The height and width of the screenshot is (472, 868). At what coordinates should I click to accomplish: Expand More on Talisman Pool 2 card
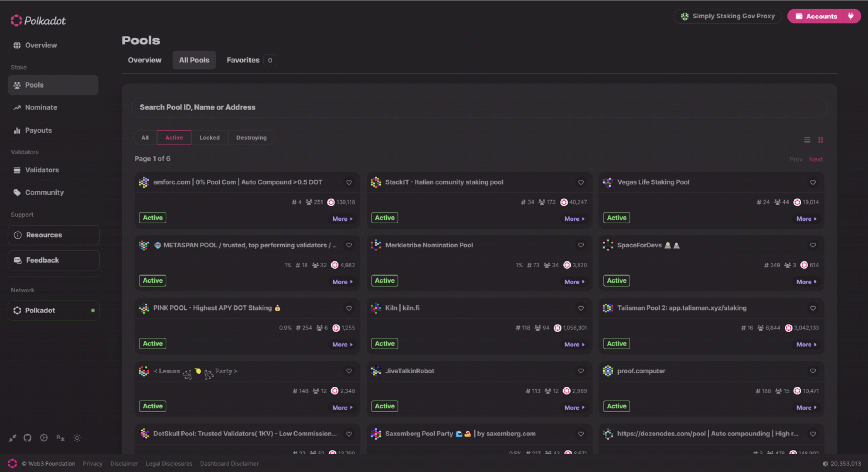806,345
